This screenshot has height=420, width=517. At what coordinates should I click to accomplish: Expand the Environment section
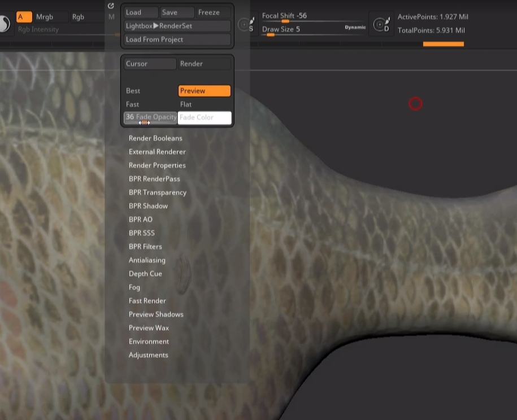[x=149, y=342]
